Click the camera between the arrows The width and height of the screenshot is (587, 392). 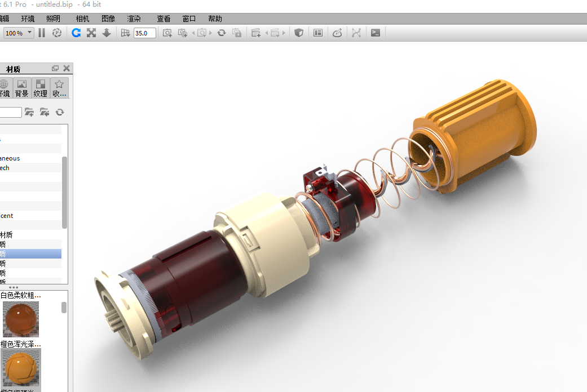(202, 33)
